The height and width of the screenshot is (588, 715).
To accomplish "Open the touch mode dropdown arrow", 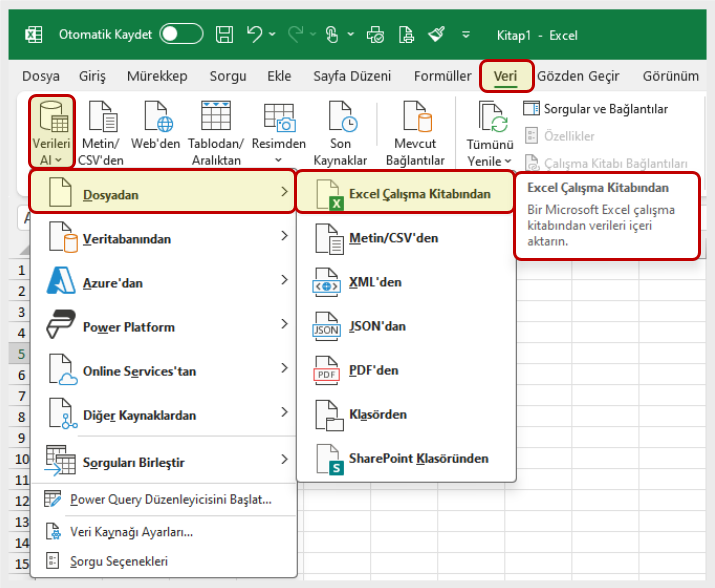I will [x=351, y=34].
